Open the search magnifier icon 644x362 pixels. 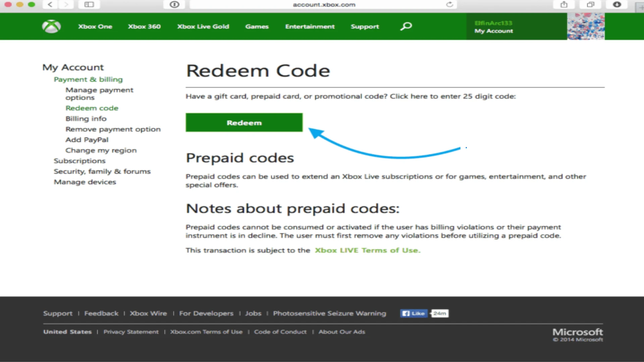pyautogui.click(x=406, y=26)
